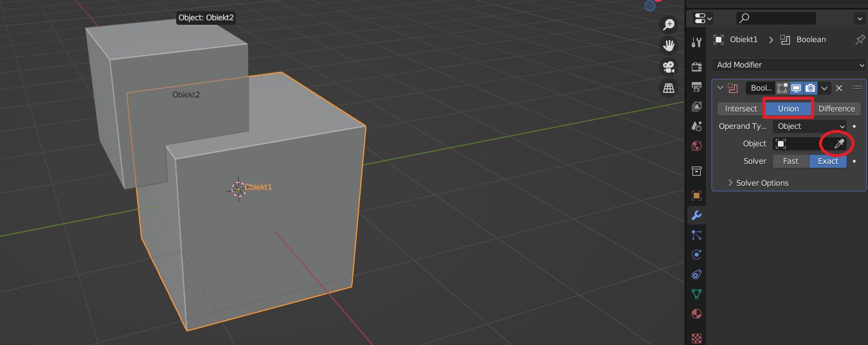Click the viewport zoom magnifier icon

669,24
